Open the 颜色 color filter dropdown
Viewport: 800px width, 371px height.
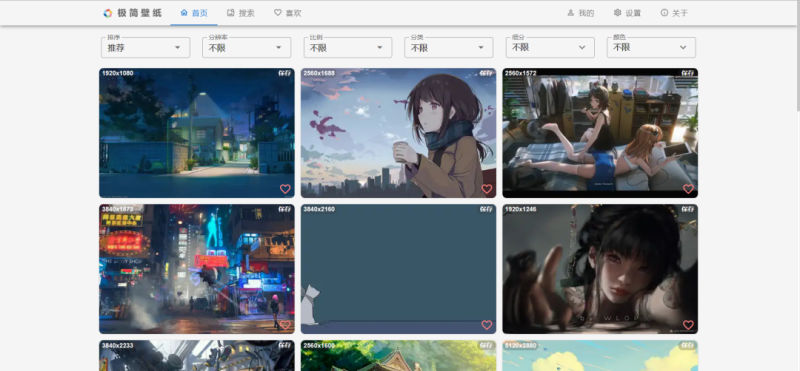click(651, 47)
